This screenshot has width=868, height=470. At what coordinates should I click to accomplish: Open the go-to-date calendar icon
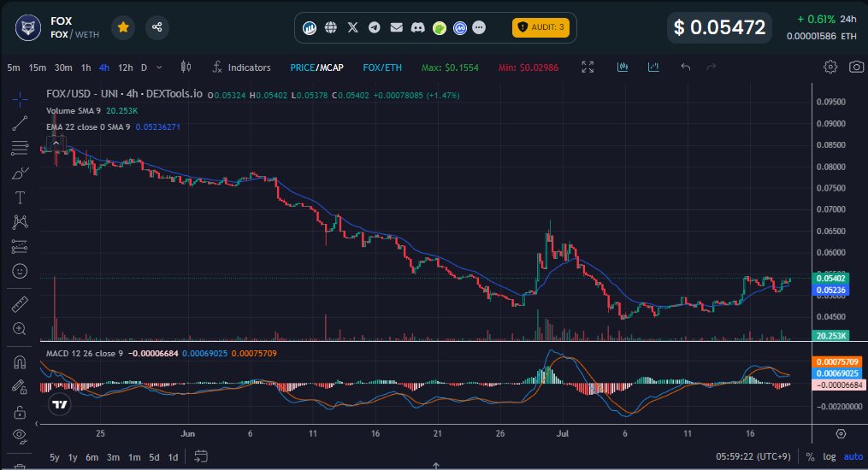[201, 456]
